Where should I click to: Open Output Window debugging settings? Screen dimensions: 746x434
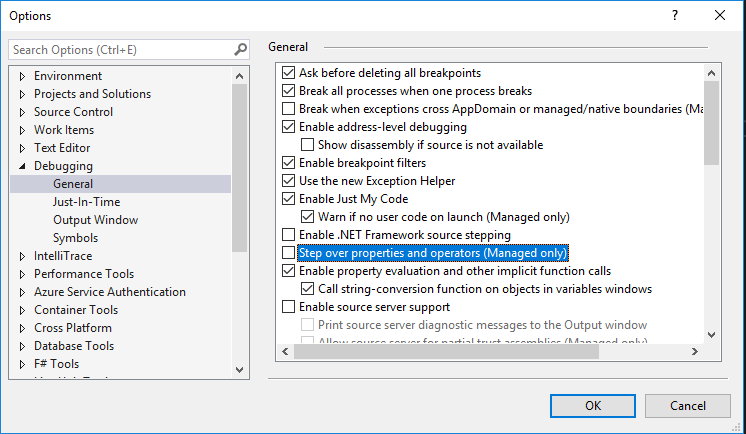(x=96, y=220)
